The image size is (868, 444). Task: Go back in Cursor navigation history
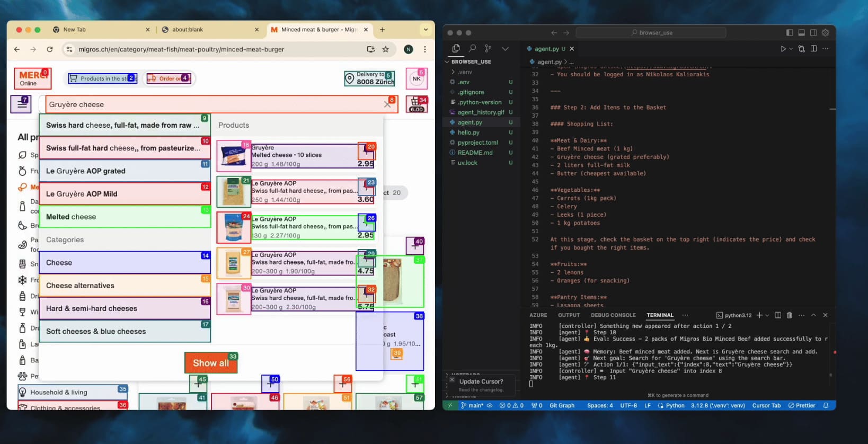pyautogui.click(x=554, y=33)
